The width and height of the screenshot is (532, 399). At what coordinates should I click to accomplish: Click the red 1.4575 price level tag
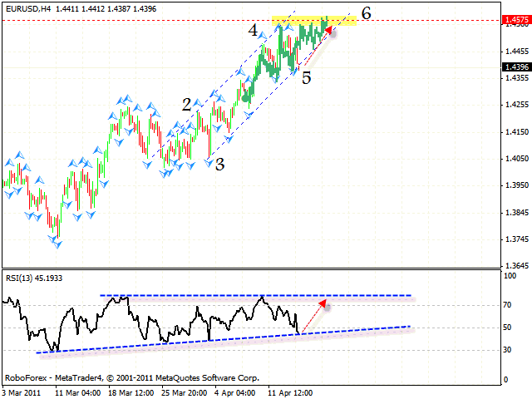[x=514, y=20]
